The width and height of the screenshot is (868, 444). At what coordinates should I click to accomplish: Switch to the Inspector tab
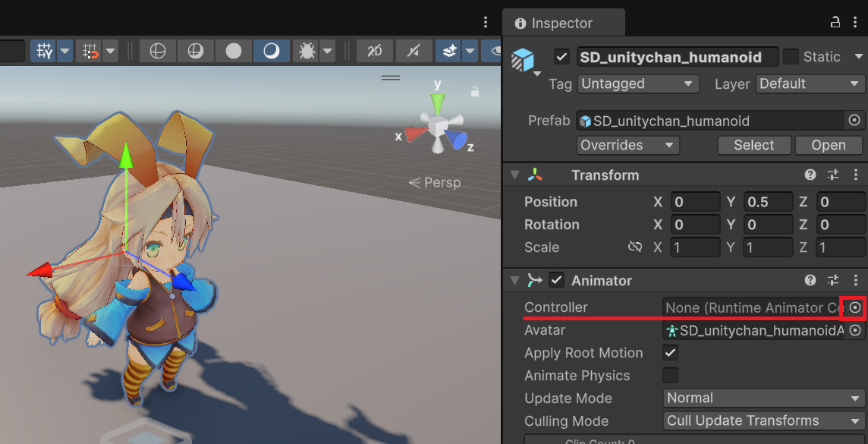point(562,23)
